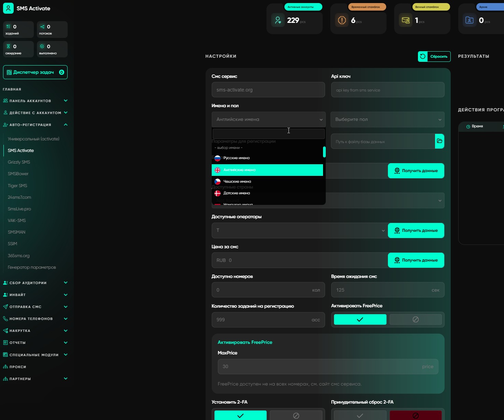
Task: Open the Доступные операторы dropdown
Action: pyautogui.click(x=299, y=230)
